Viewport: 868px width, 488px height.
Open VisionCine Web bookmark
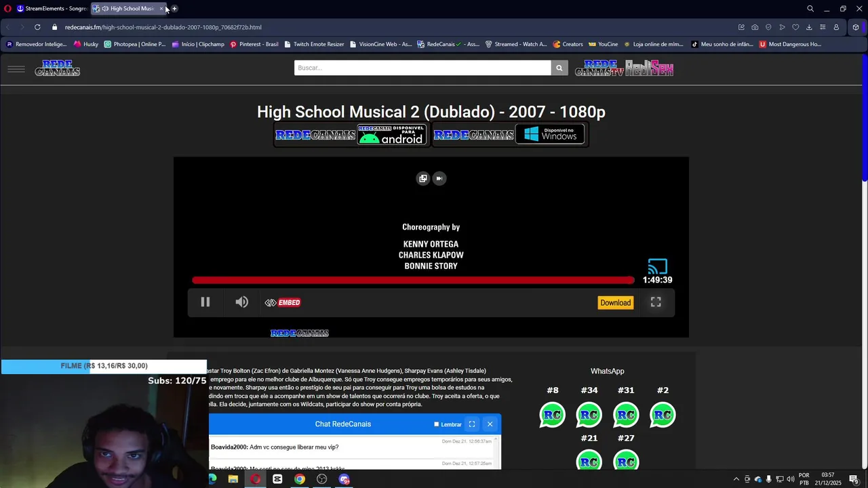[x=380, y=44]
